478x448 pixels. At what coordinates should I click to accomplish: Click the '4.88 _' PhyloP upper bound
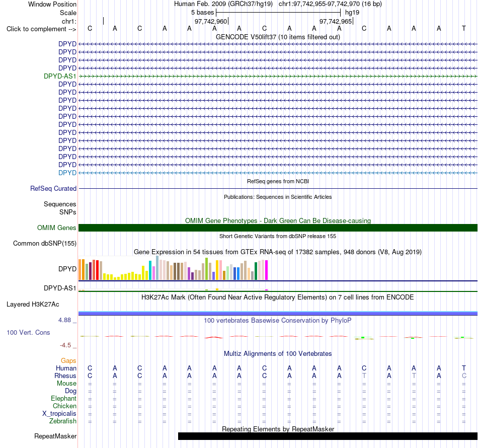pos(67,320)
